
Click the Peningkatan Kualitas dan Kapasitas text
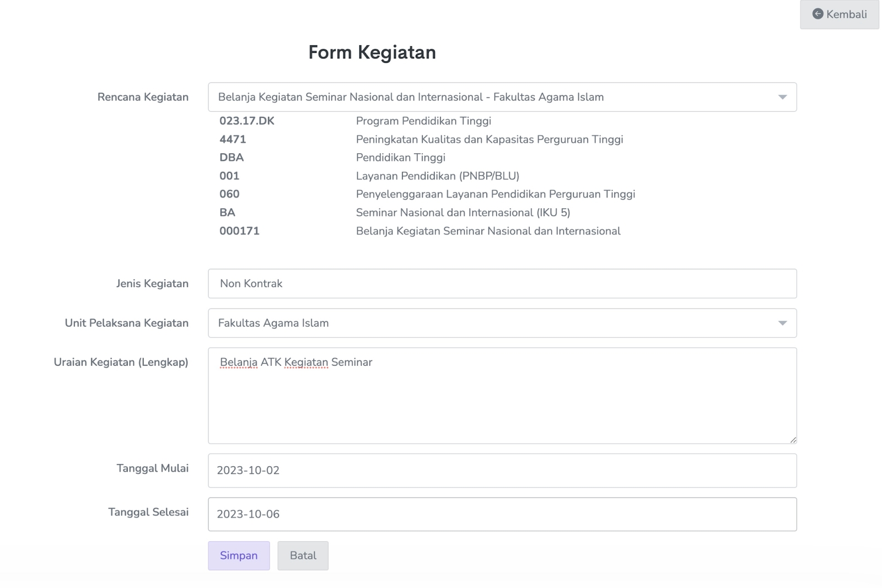[x=489, y=139]
